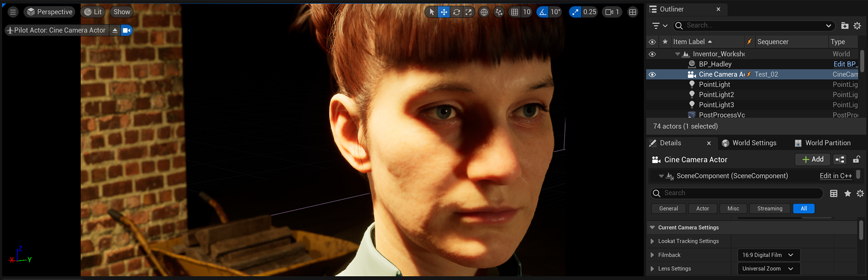
Task: Filter details by General category
Action: pos(668,209)
